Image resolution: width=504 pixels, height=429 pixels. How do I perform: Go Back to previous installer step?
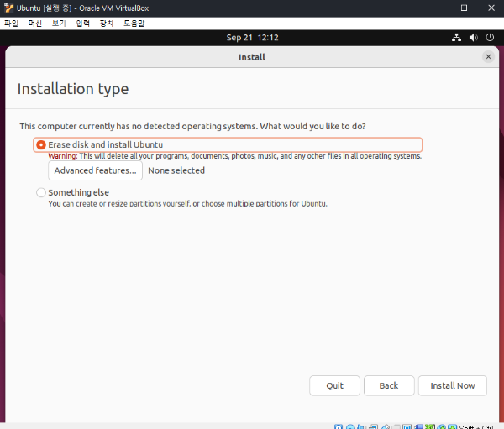tap(389, 385)
